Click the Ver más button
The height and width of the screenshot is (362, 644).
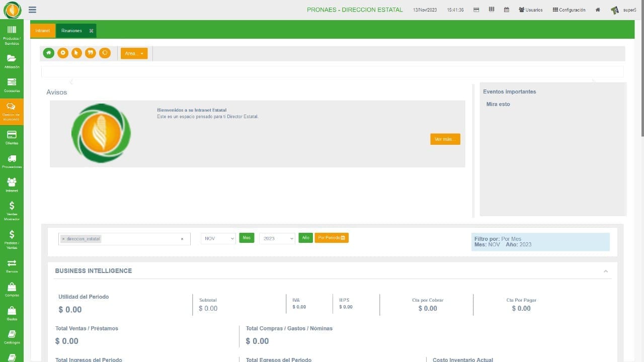point(445,139)
